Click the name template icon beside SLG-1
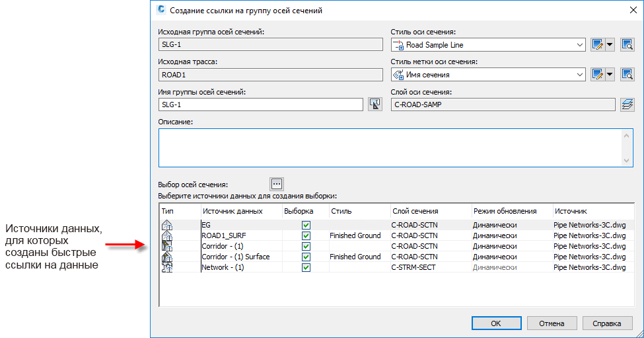Screen dimensions: 644x338 (x=375, y=105)
